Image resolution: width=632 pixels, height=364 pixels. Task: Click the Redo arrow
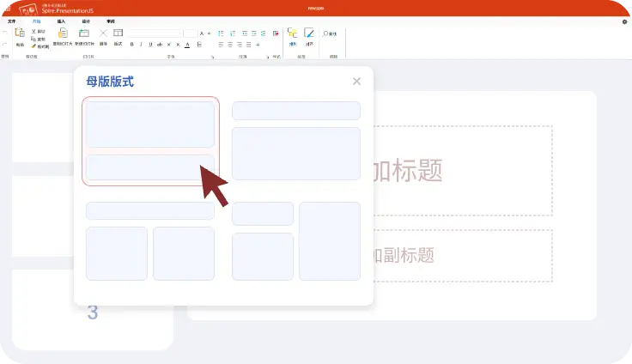5,44
